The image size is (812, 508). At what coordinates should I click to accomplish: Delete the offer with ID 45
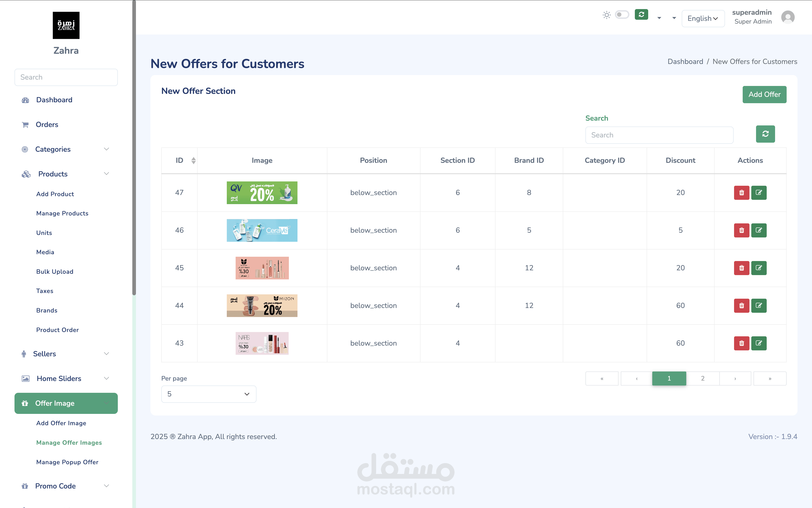pos(742,268)
